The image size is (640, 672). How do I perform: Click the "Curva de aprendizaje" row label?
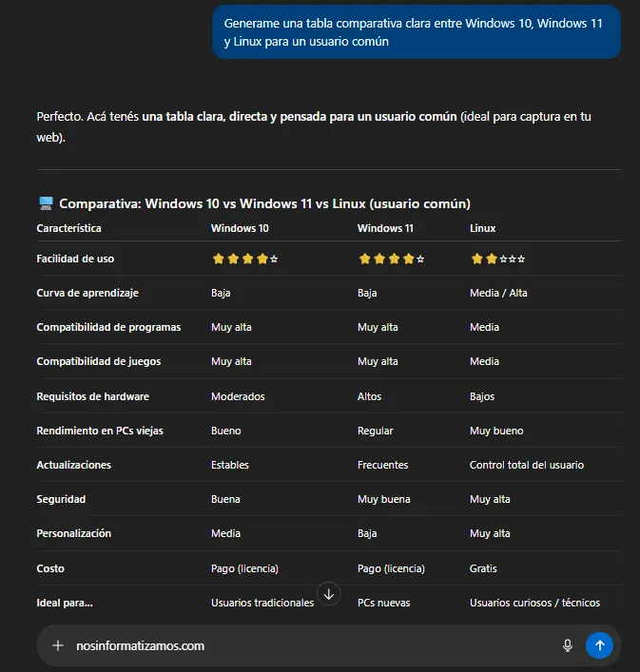point(87,293)
